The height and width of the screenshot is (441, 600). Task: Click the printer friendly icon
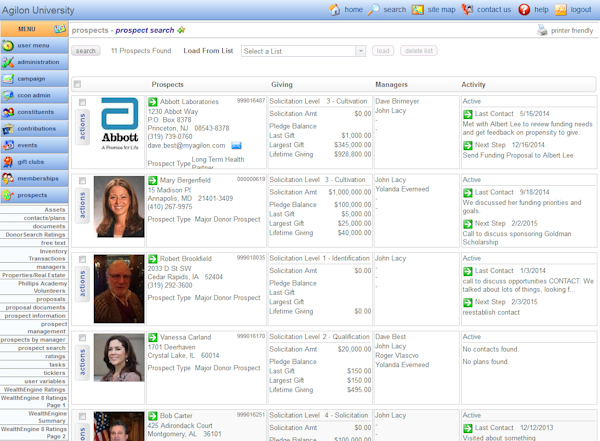pyautogui.click(x=542, y=30)
